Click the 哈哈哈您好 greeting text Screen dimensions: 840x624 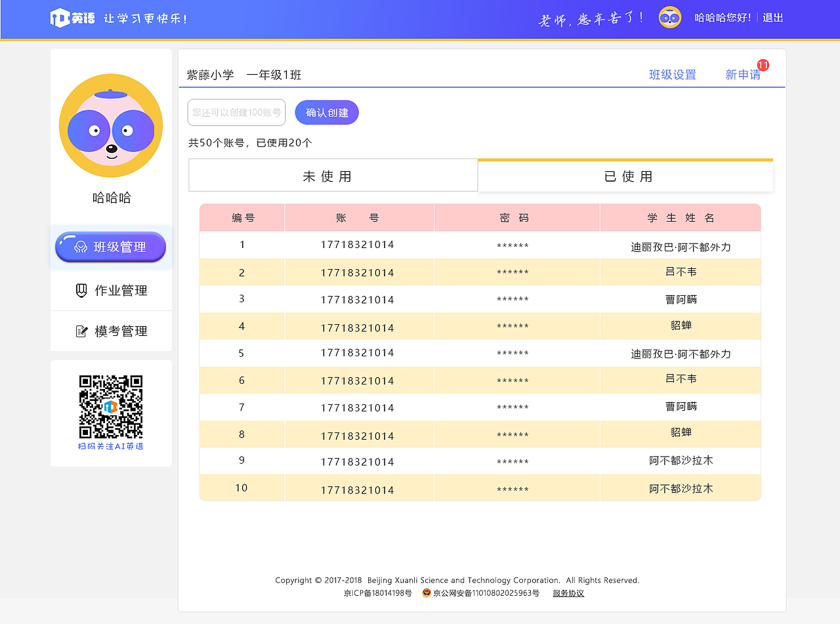[x=723, y=17]
